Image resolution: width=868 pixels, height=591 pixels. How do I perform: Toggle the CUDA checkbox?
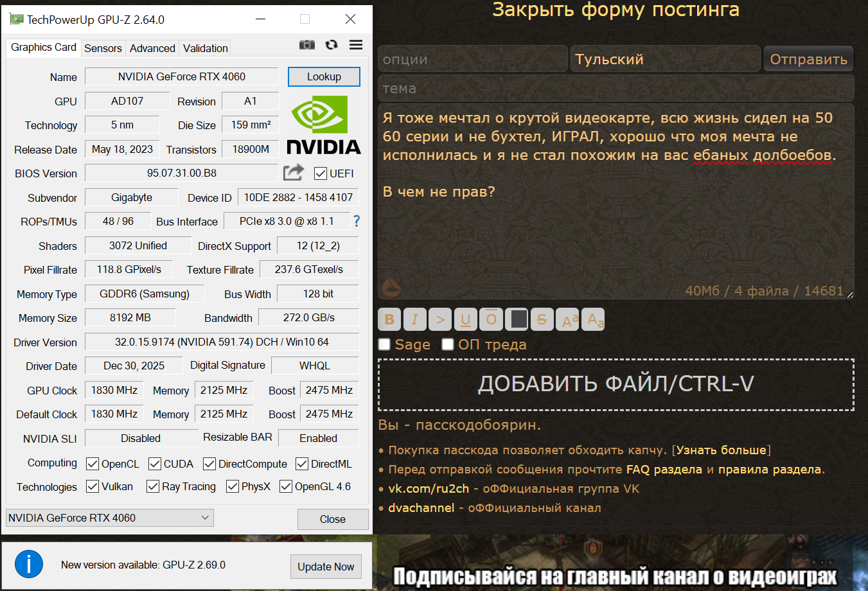coord(155,464)
